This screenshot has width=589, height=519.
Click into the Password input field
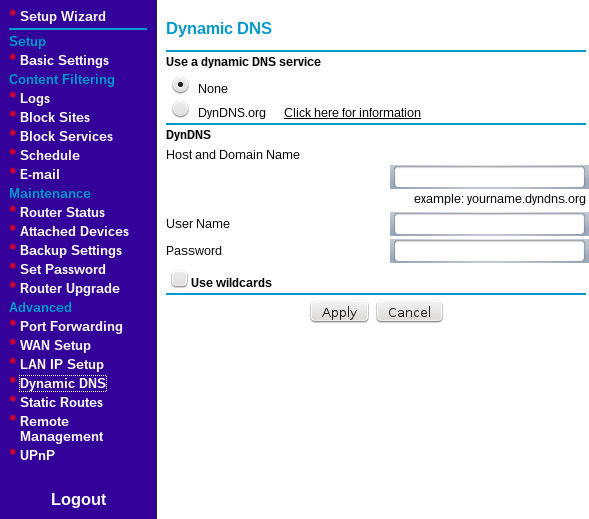pyautogui.click(x=489, y=251)
